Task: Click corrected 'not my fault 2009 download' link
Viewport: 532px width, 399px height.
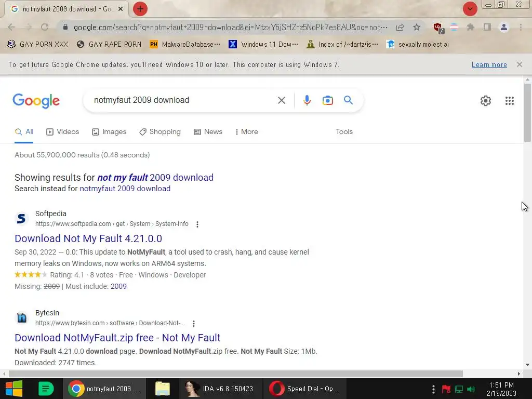Action: point(155,178)
